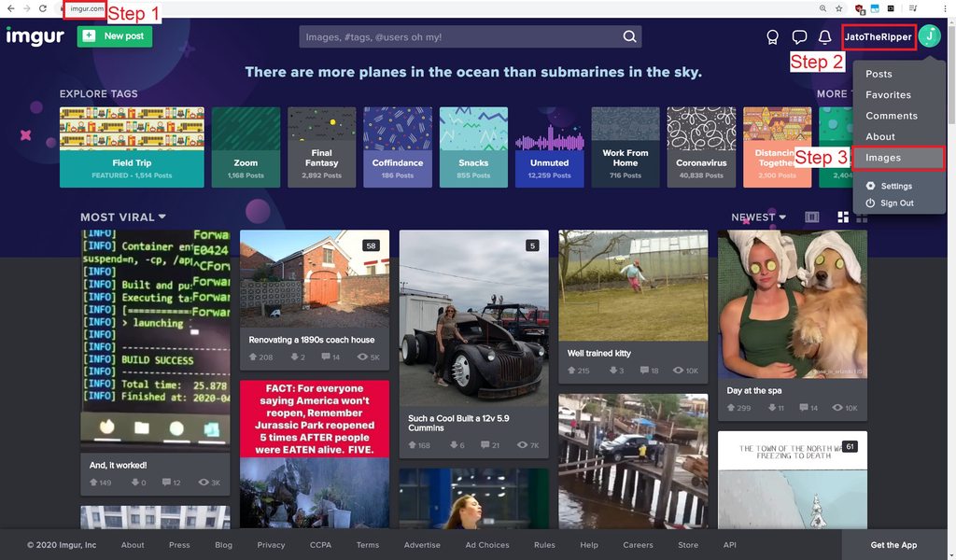Click the green J profile avatar

tap(929, 36)
